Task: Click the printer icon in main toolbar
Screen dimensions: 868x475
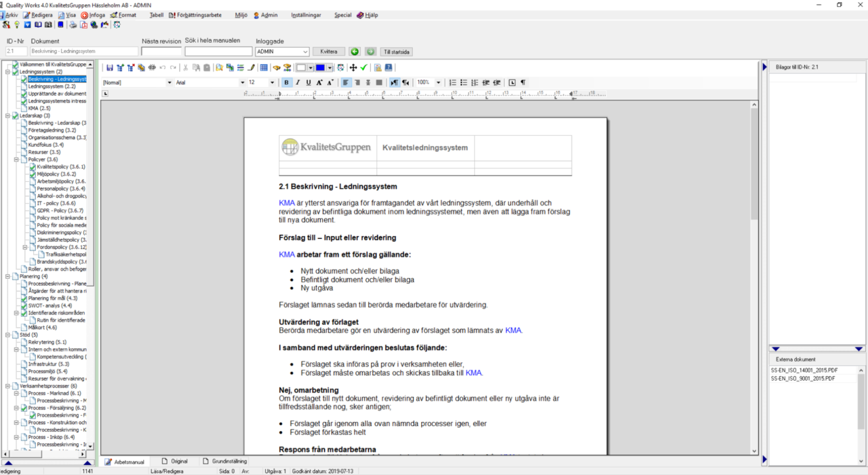Action: 73,24
